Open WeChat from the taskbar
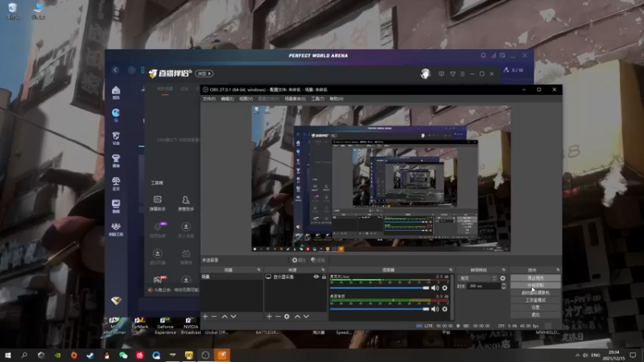 pos(123,355)
